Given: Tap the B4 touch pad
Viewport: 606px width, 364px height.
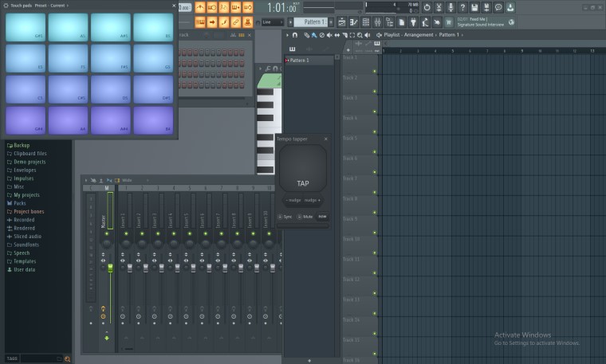Looking at the screenshot, I should click(153, 120).
